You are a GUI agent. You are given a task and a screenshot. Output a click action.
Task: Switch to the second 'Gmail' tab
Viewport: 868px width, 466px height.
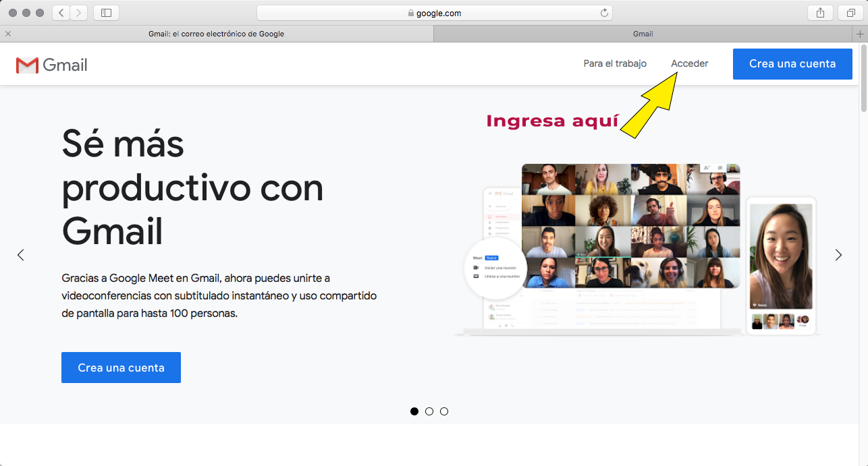pos(643,34)
